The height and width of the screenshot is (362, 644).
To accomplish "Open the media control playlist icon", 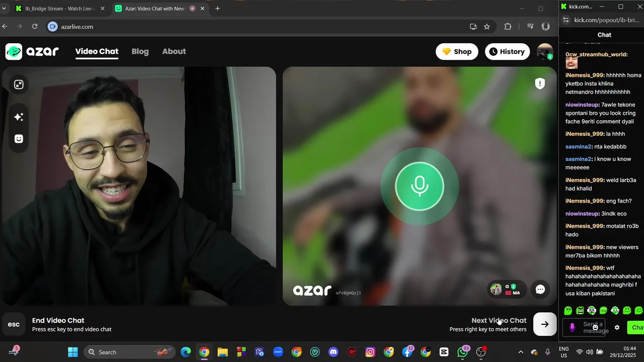I will (530, 27).
